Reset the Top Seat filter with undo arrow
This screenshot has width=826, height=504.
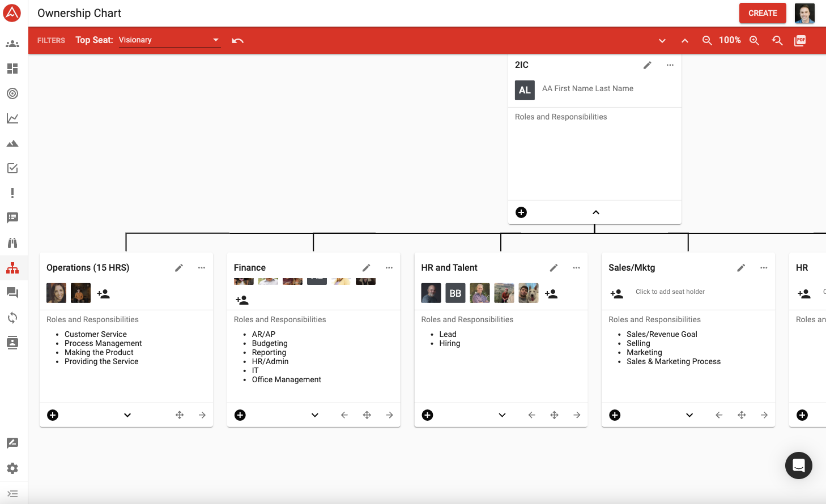pyautogui.click(x=238, y=40)
